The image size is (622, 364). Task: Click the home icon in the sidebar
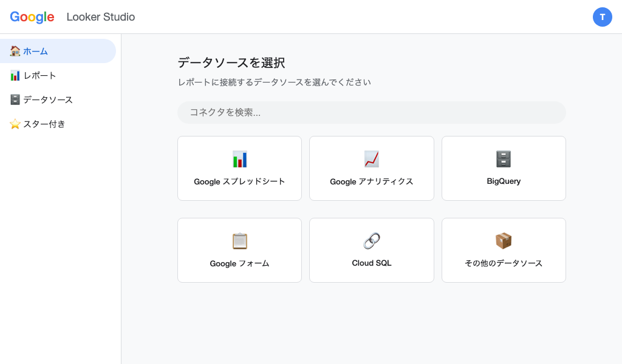[x=15, y=51]
